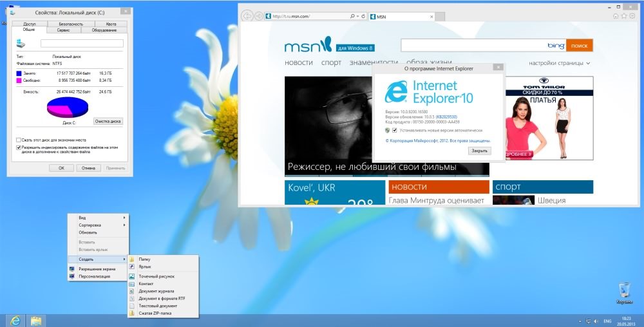Open File Explorer from the taskbar
Viewport: 644px width, 327px height.
click(35, 320)
